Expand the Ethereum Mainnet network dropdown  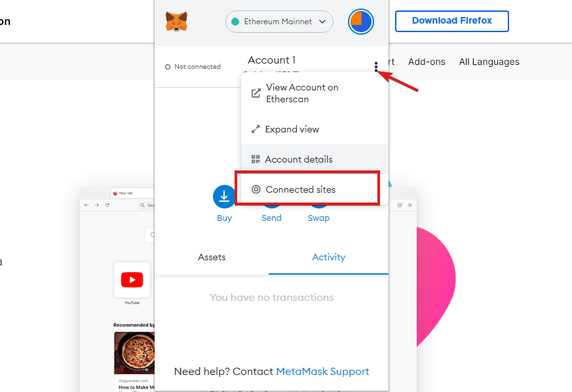pyautogui.click(x=279, y=22)
